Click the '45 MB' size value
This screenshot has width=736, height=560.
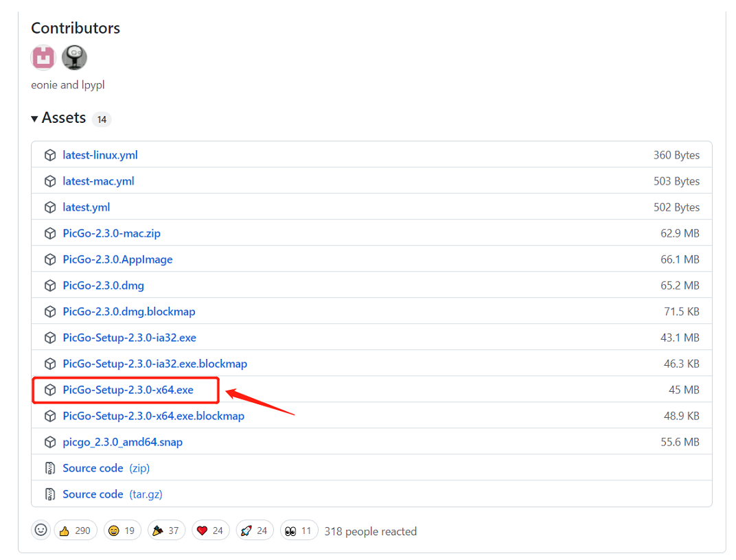click(684, 390)
